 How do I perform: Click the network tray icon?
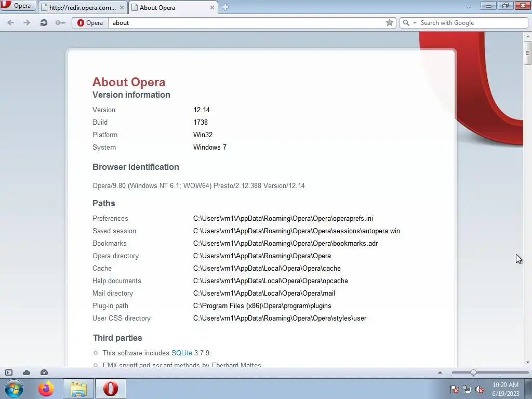click(x=467, y=390)
